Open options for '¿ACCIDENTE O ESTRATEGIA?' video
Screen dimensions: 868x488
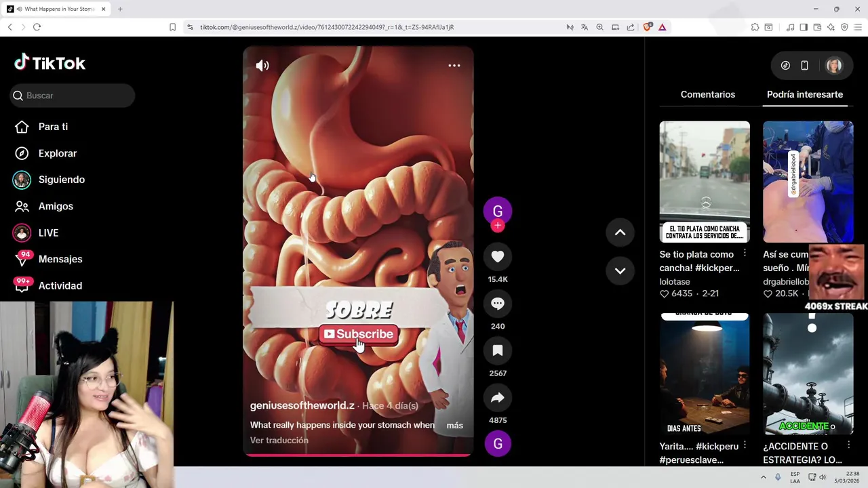point(848,445)
